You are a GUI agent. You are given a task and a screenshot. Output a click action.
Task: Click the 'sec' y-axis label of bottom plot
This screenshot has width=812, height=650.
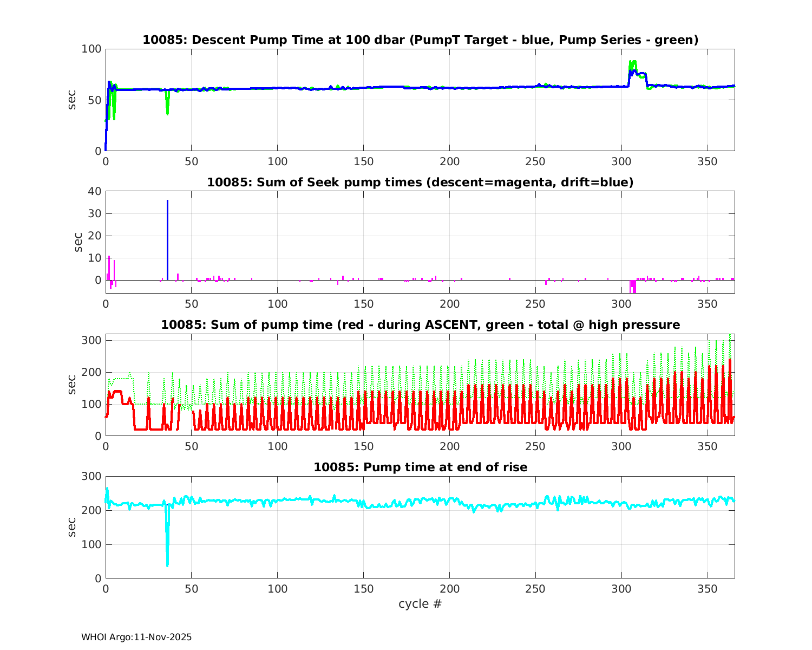click(72, 527)
